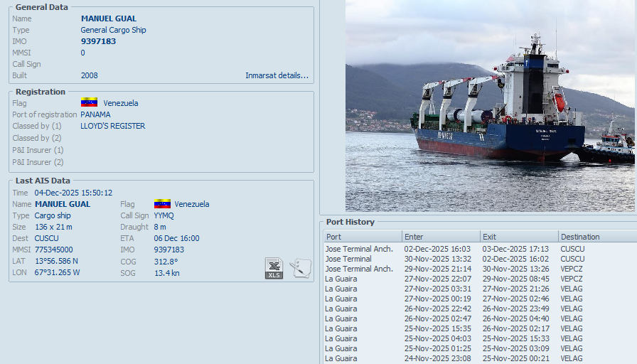
Task: Select Jose Terminal Anch. row entered 29-Nov-2025 21:14
Action: click(480, 269)
